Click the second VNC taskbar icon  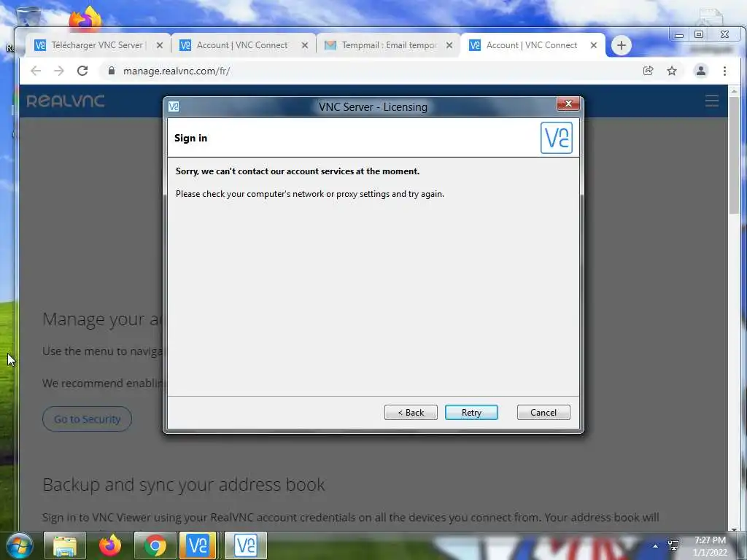[246, 545]
